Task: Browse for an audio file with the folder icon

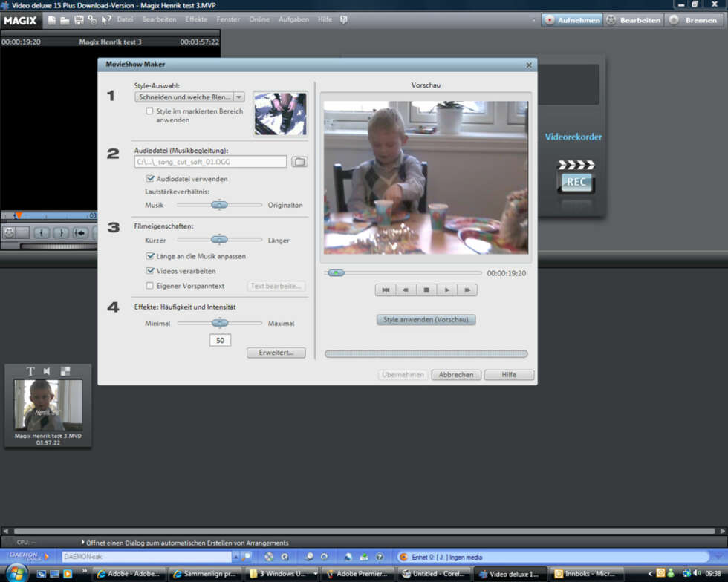Action: [x=299, y=162]
